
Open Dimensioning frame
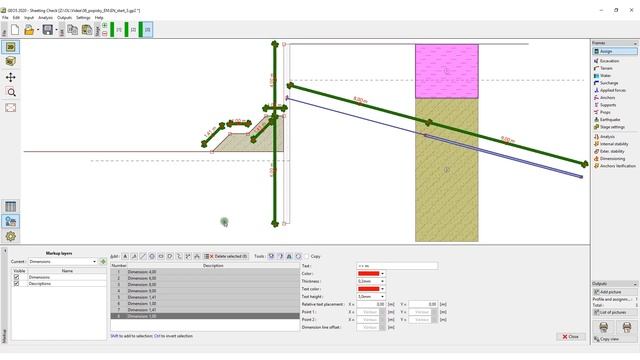612,159
